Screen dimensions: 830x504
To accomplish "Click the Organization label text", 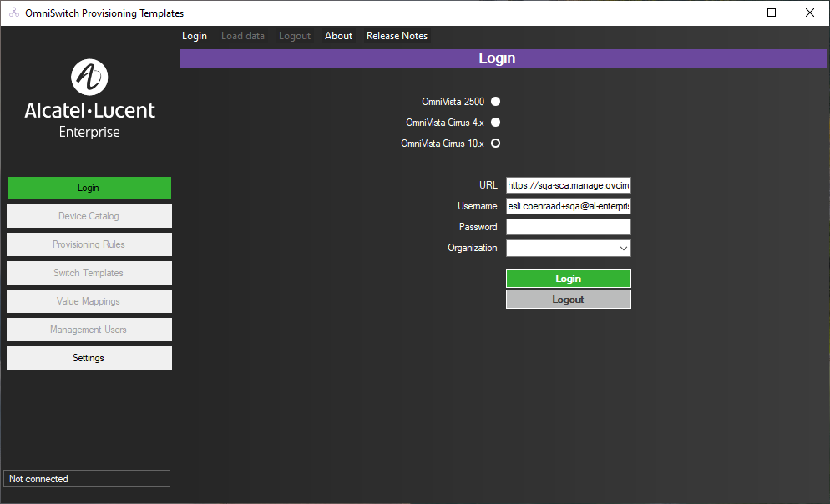I will [x=472, y=248].
